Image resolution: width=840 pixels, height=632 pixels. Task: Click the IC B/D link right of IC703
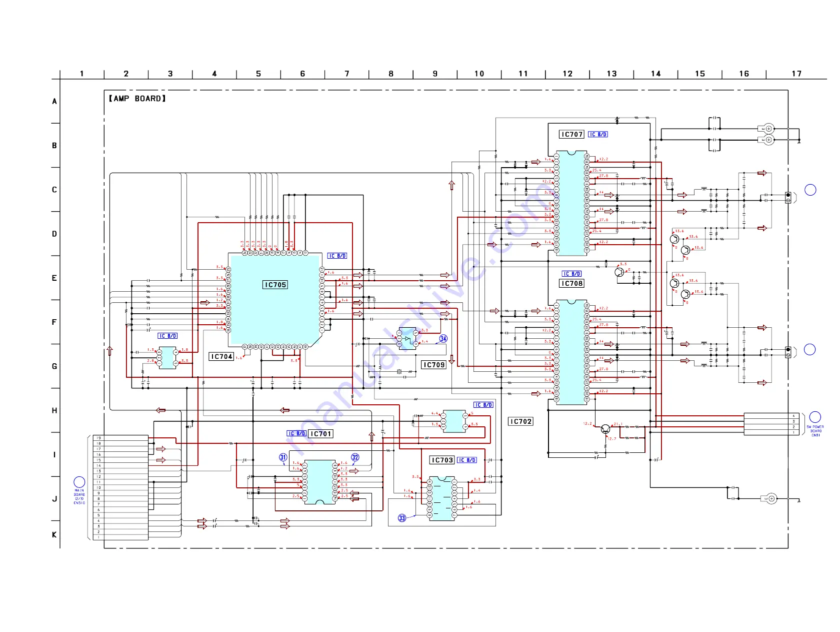[x=467, y=460]
